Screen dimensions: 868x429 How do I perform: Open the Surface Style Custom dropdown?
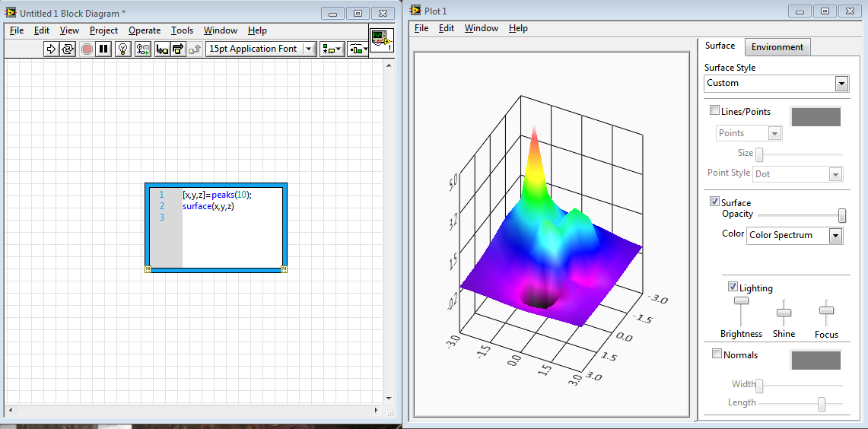(777, 84)
